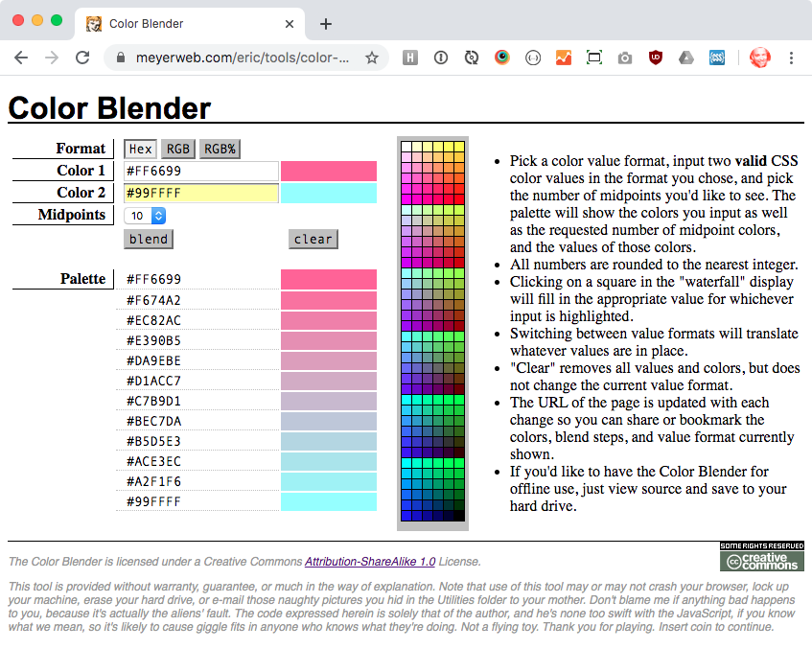Close the Color Blender tab
Image resolution: width=812 pixels, height=649 pixels.
[290, 24]
